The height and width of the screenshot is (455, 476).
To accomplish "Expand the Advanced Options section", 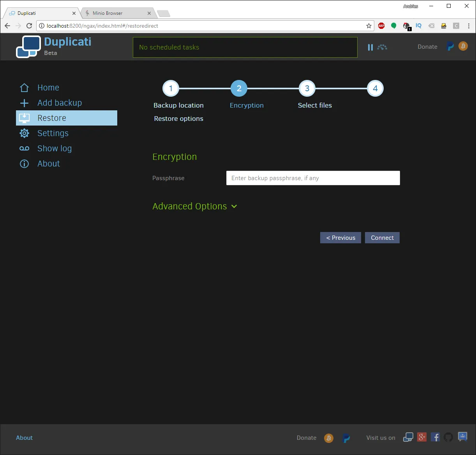I will pyautogui.click(x=195, y=206).
